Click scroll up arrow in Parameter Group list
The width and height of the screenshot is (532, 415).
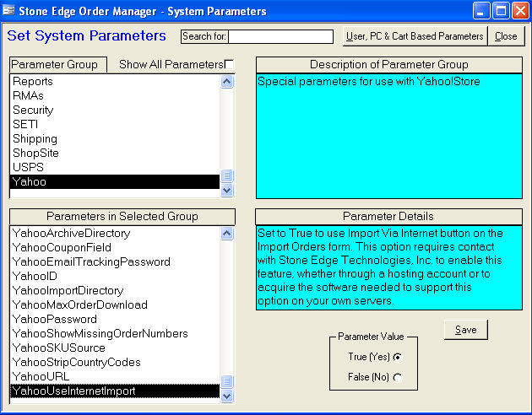[227, 81]
